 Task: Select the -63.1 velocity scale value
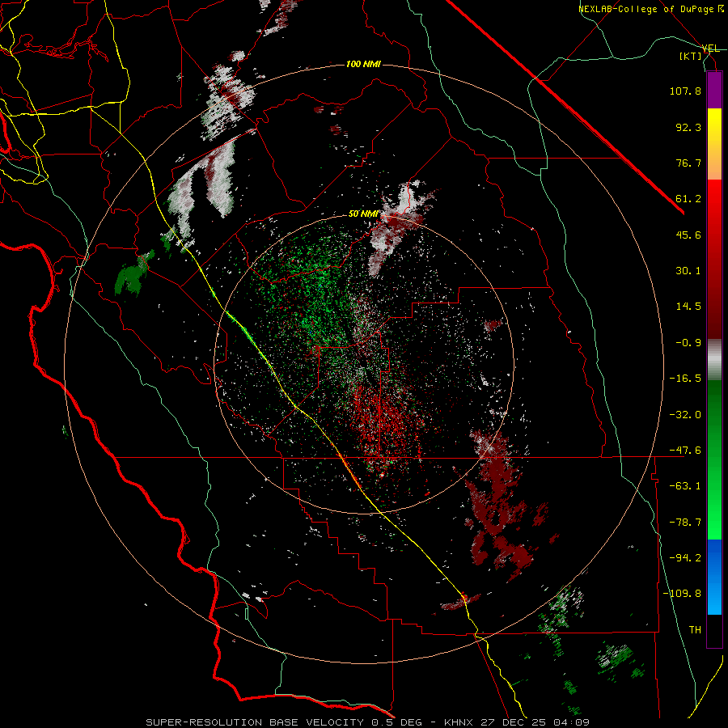[685, 485]
